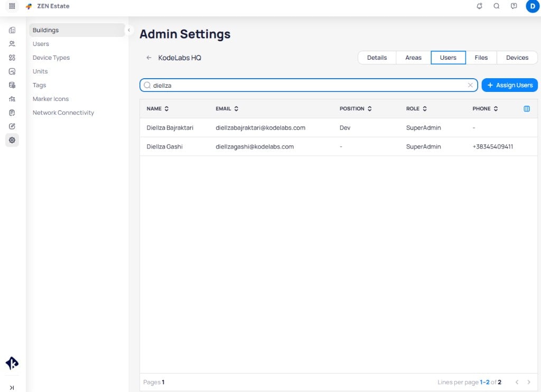Sort by NAME column arrows
The height and width of the screenshot is (392, 541).
tap(166, 109)
